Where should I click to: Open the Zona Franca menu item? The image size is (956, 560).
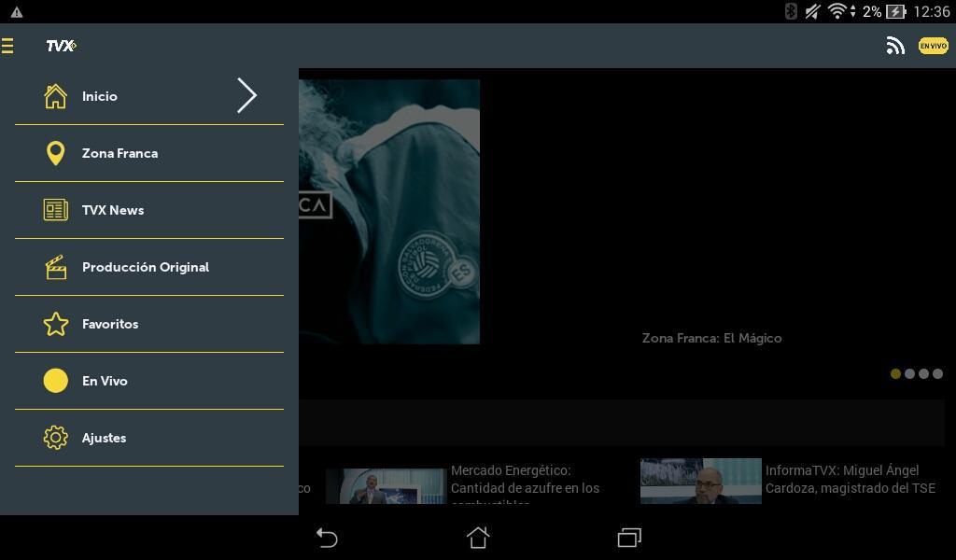tap(149, 154)
